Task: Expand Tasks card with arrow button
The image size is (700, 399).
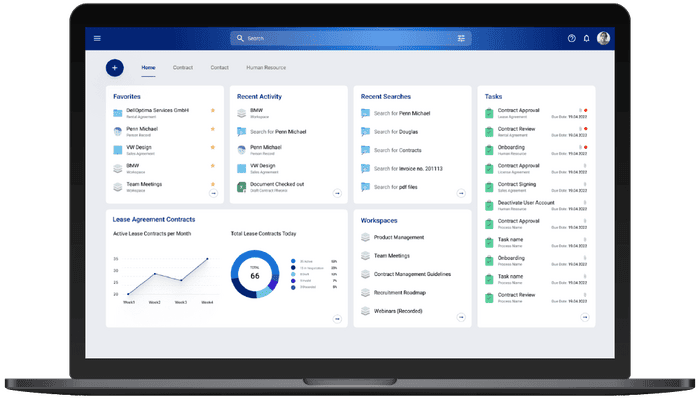Action: click(x=585, y=317)
